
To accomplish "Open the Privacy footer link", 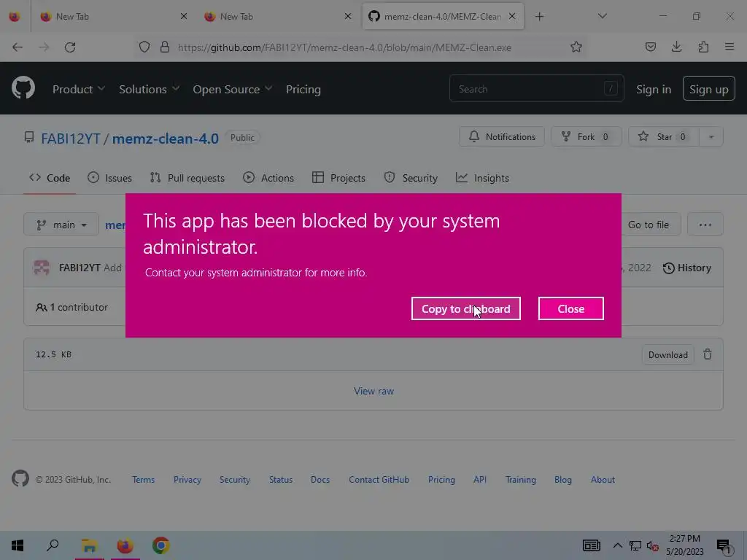I will click(187, 480).
